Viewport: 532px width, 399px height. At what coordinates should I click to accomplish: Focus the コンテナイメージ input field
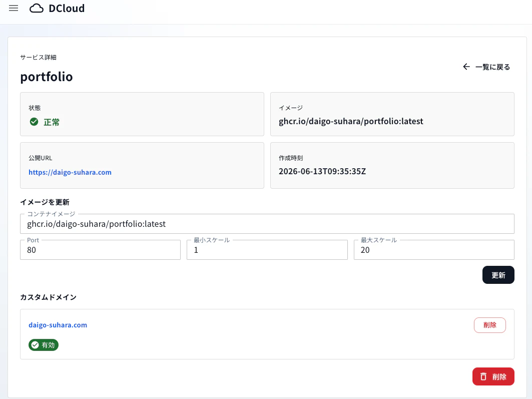coord(267,224)
